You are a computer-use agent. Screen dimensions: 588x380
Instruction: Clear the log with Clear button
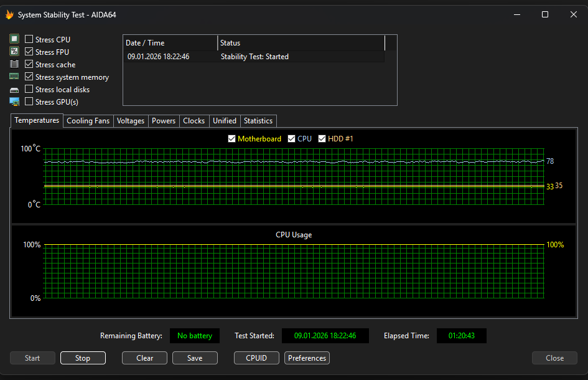point(144,358)
